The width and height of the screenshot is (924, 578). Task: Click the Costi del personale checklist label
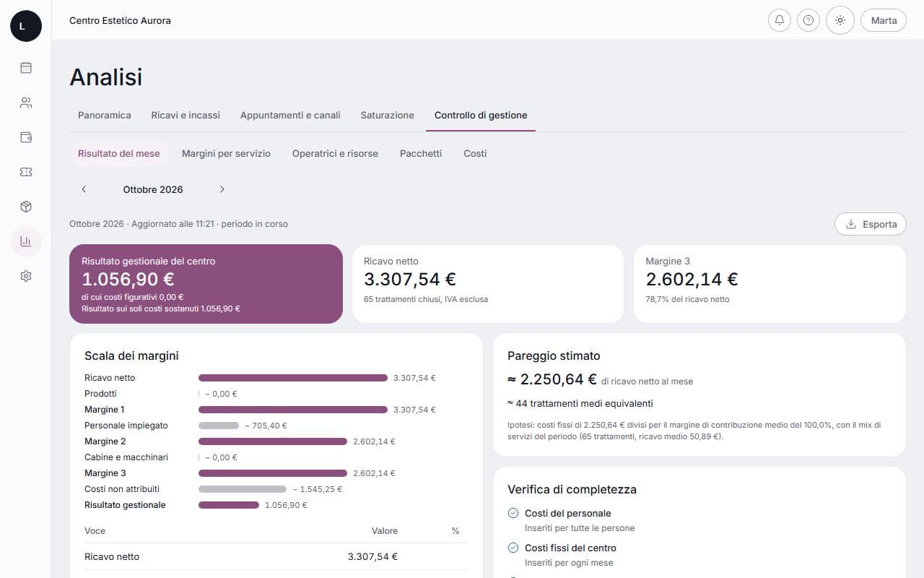tap(568, 513)
